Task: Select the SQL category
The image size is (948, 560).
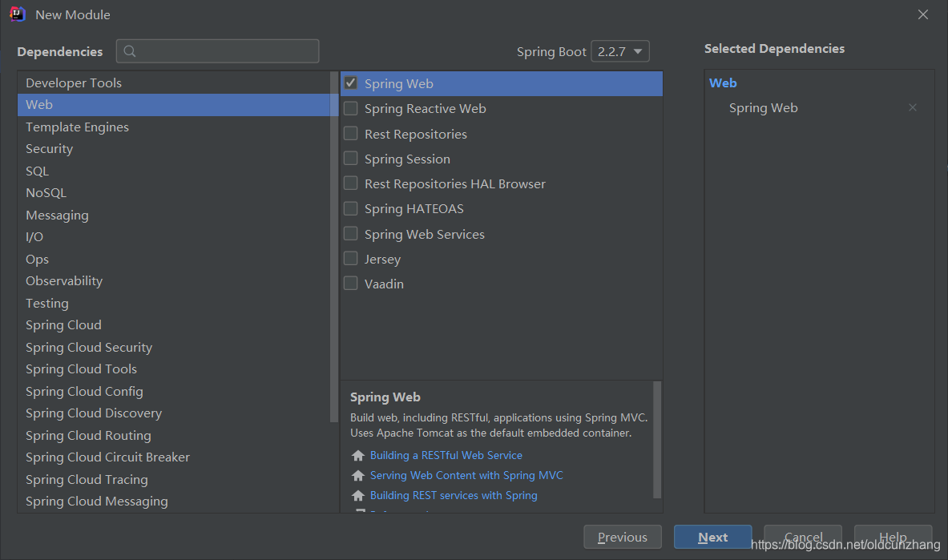Action: [174, 171]
